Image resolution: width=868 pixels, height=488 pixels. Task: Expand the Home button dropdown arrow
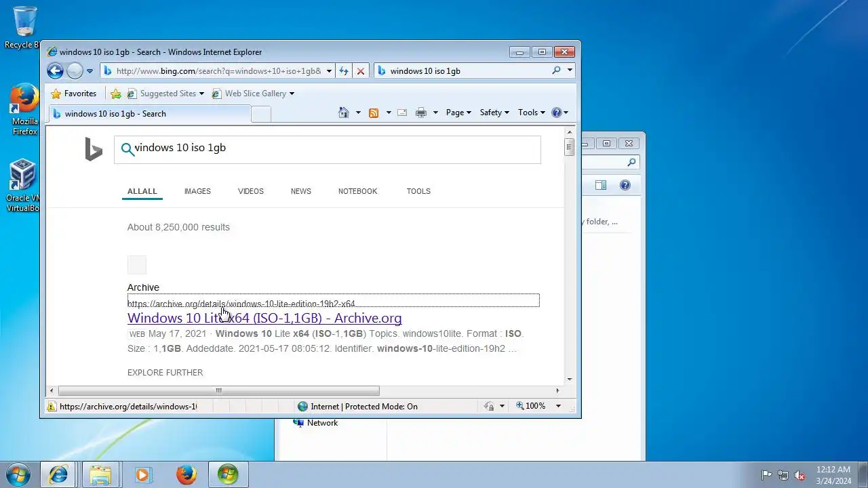pos(358,113)
